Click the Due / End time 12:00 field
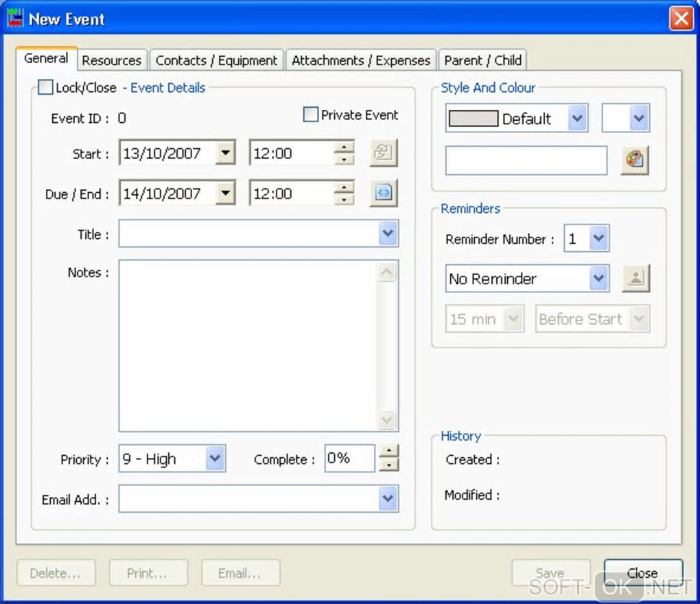The width and height of the screenshot is (700, 604). (292, 193)
